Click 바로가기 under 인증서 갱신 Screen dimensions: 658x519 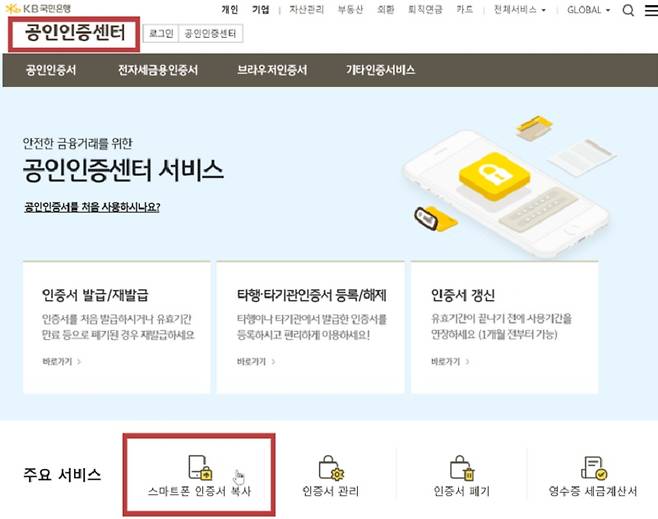tap(450, 361)
